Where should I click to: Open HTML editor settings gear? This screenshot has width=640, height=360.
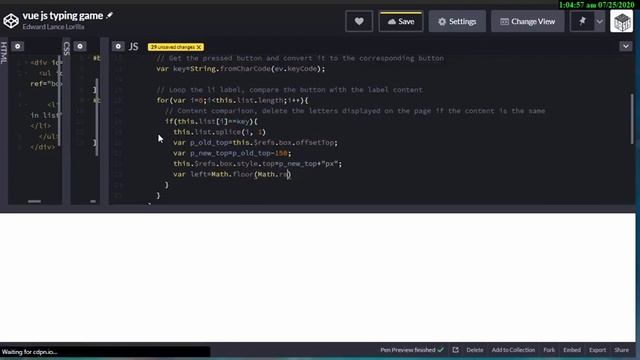[x=18, y=47]
